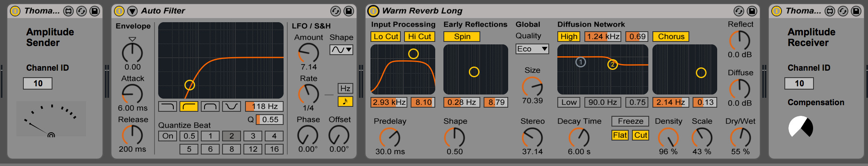Click the filter frequency 118 Hz slider
Screen dimensions: 868x166
click(x=264, y=106)
